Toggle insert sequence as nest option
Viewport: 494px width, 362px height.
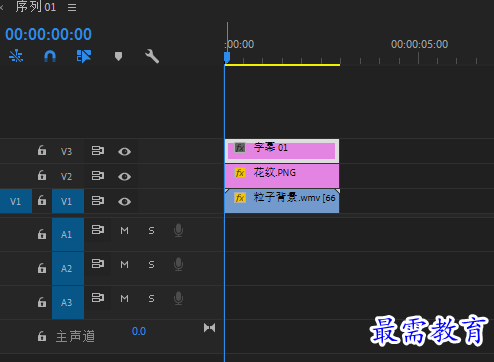coord(16,56)
